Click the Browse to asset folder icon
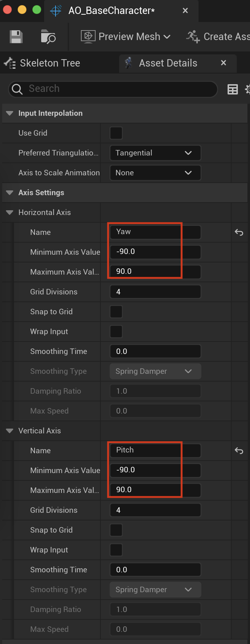This screenshot has width=250, height=644. coord(48,37)
